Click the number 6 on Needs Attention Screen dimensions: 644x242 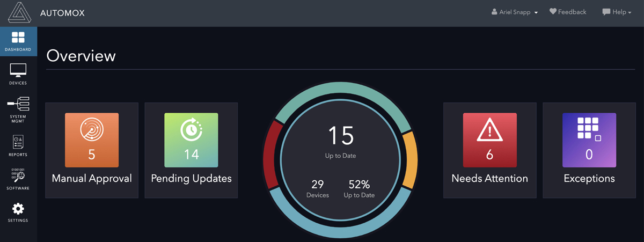[489, 155]
